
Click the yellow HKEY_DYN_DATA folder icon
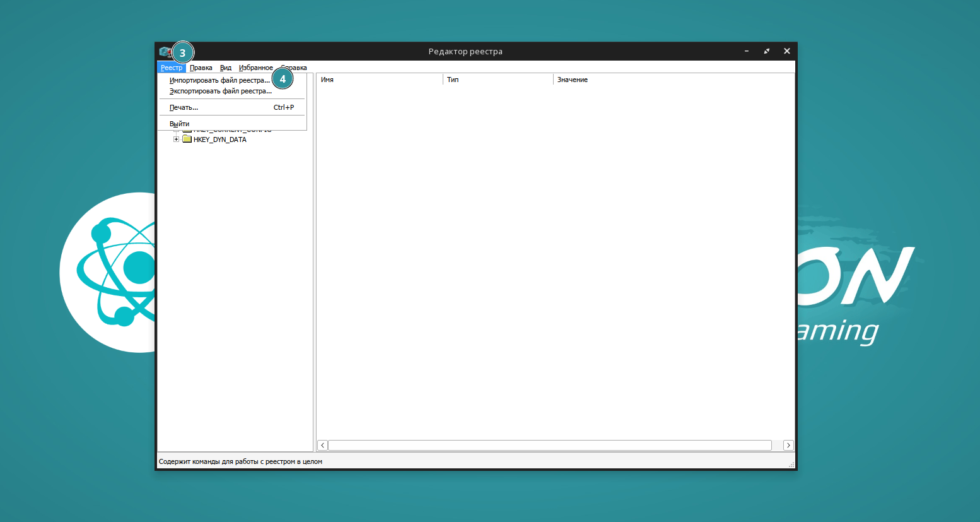tap(187, 139)
